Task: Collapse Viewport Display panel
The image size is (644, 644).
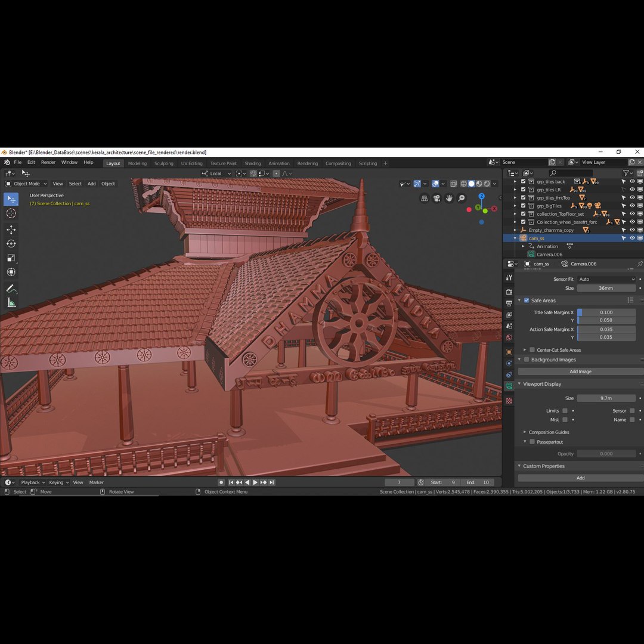Action: click(x=519, y=384)
